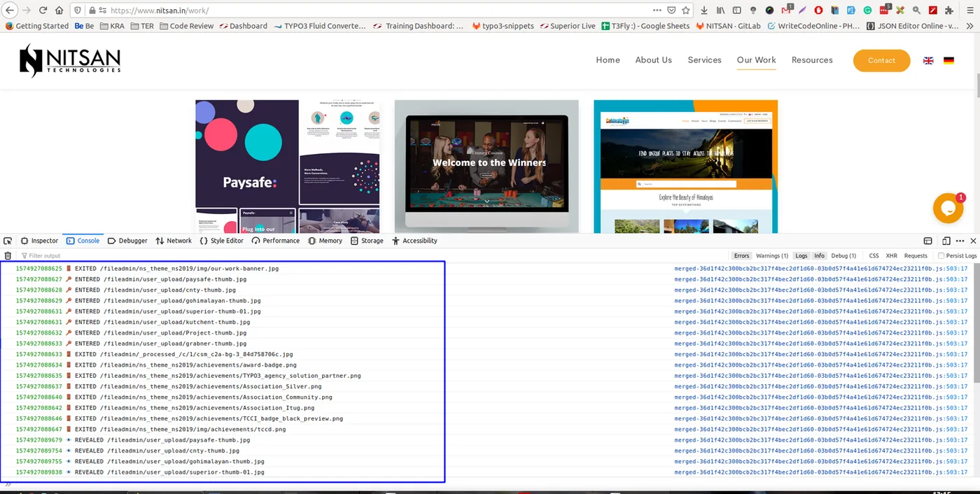The width and height of the screenshot is (980, 494).
Task: Toggle the CSS console filter
Action: [874, 256]
